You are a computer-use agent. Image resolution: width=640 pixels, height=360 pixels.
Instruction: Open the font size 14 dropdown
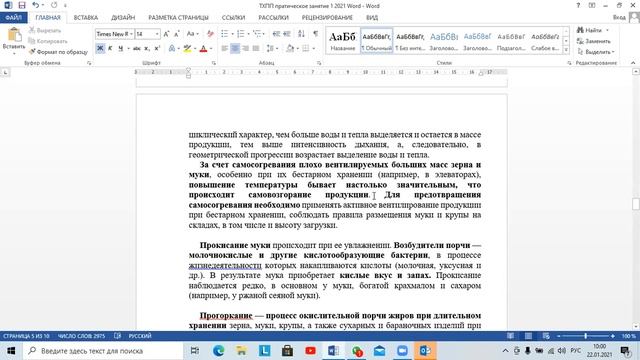[x=157, y=34]
